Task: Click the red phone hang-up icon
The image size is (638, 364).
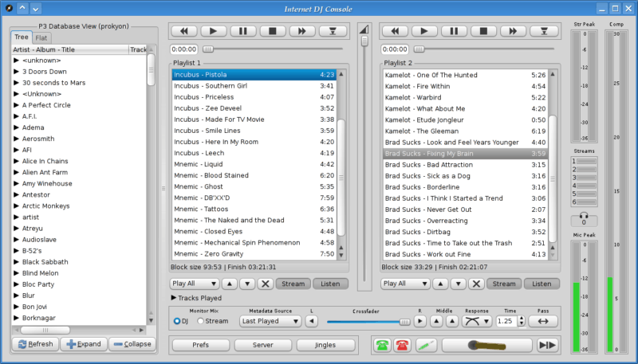Action: click(402, 345)
